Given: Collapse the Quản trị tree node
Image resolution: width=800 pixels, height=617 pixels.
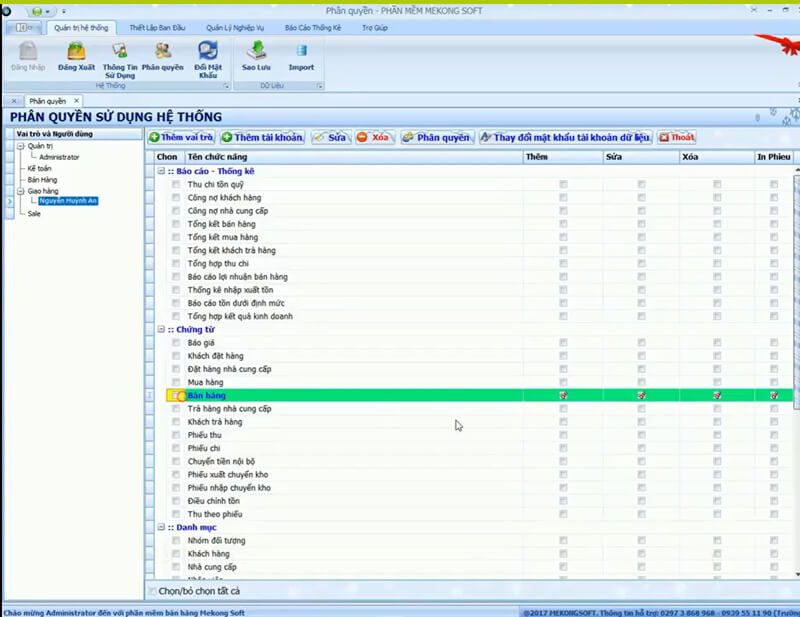Looking at the screenshot, I should 19,146.
